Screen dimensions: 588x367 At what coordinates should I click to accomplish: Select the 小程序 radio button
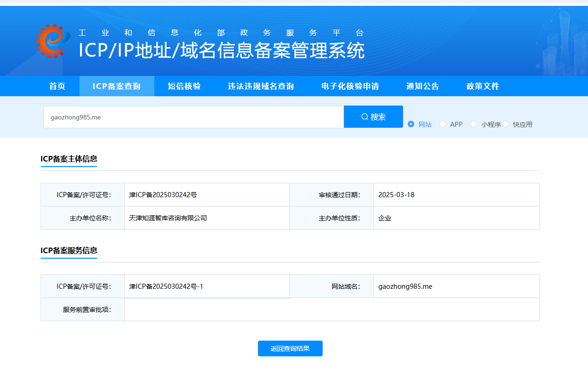click(474, 124)
